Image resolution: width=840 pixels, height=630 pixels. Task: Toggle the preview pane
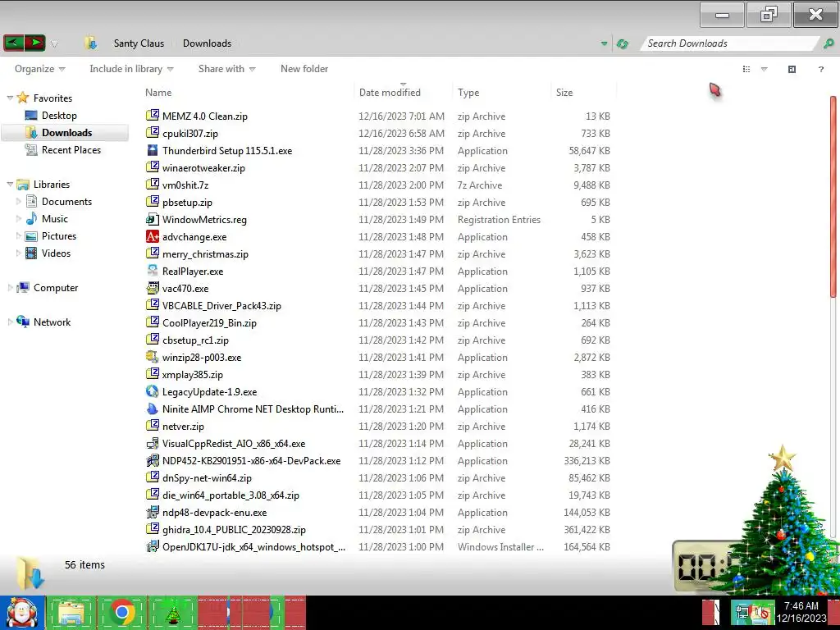[792, 69]
